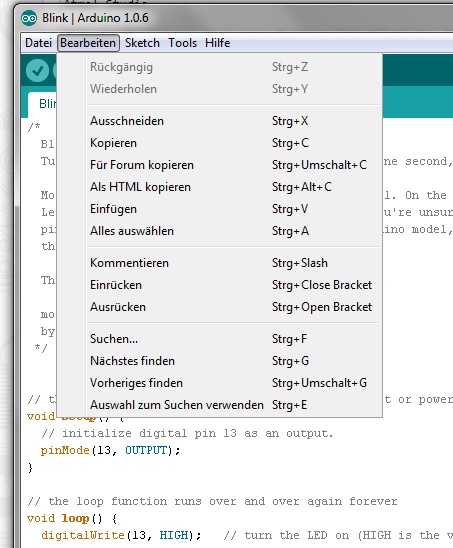Screen dimensions: 453x548
Task: Click the Verify checkmark toolbar icon
Action: click(37, 71)
